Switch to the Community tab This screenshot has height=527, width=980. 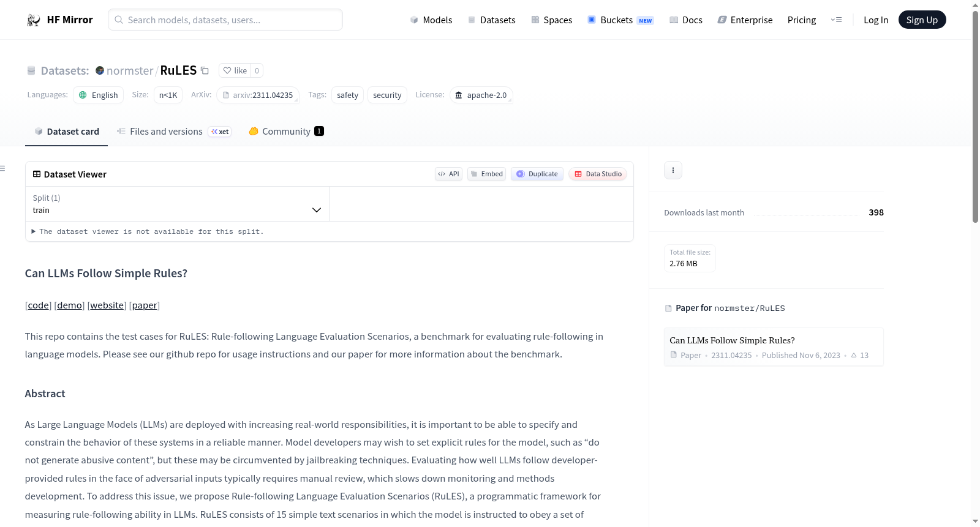[286, 132]
